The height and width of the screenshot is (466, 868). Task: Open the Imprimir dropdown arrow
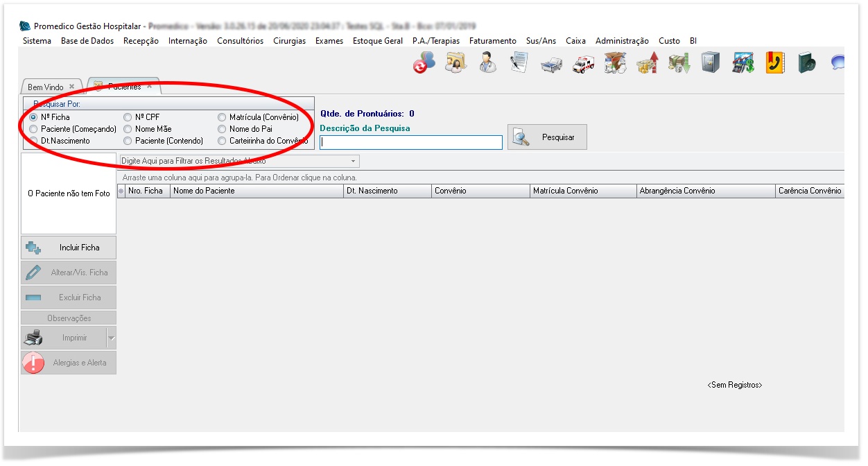[x=111, y=338]
